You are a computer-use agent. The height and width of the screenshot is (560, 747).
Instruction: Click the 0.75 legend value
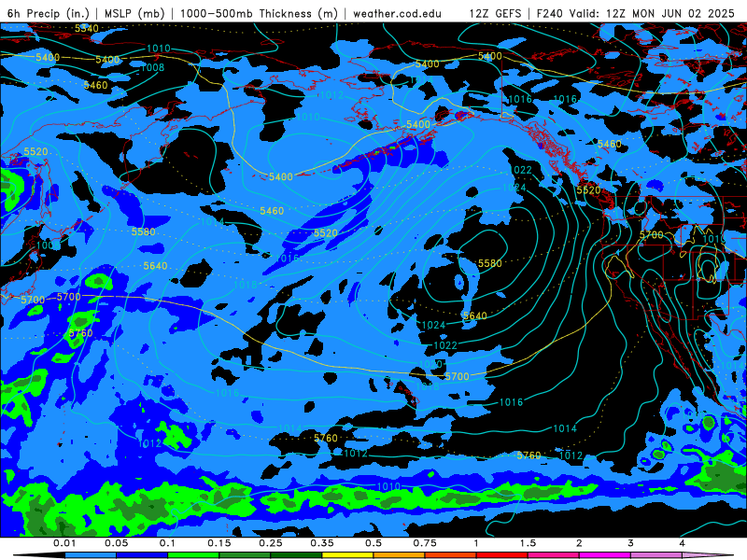[425, 543]
